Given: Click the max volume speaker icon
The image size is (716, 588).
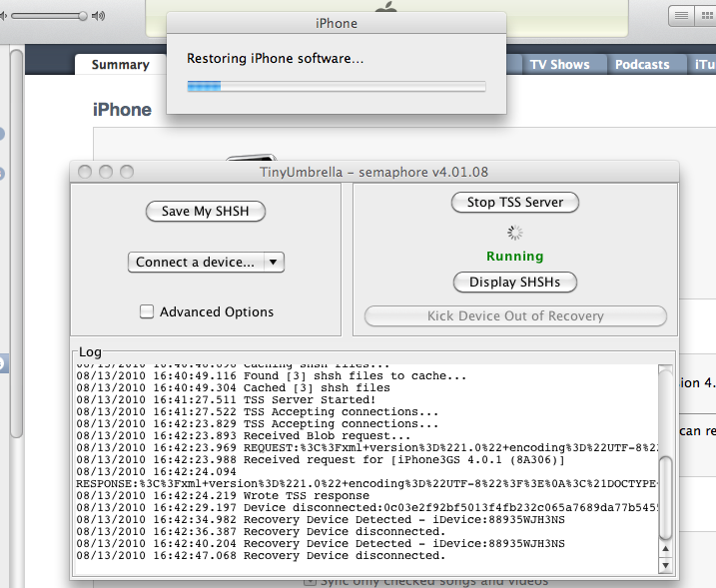Looking at the screenshot, I should point(98,16).
